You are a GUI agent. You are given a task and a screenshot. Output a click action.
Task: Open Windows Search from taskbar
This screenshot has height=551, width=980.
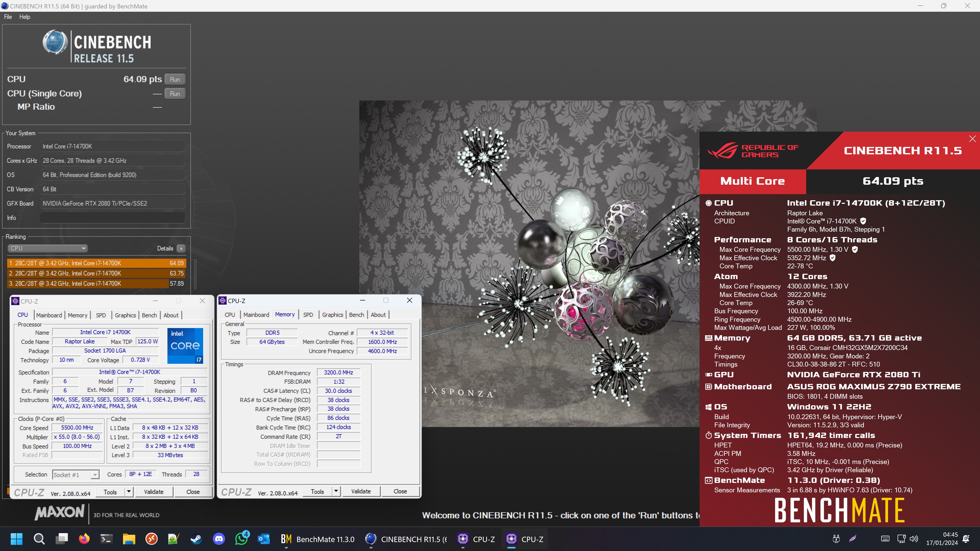pyautogui.click(x=39, y=539)
